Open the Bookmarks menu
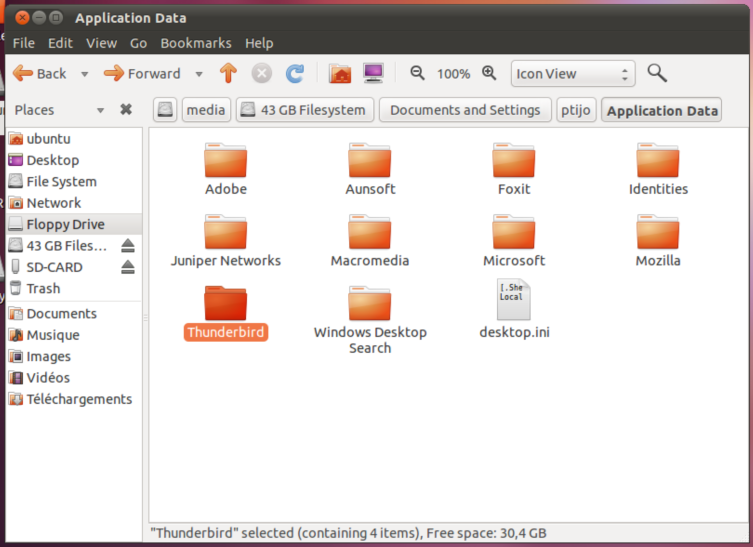The width and height of the screenshot is (753, 547). point(196,43)
